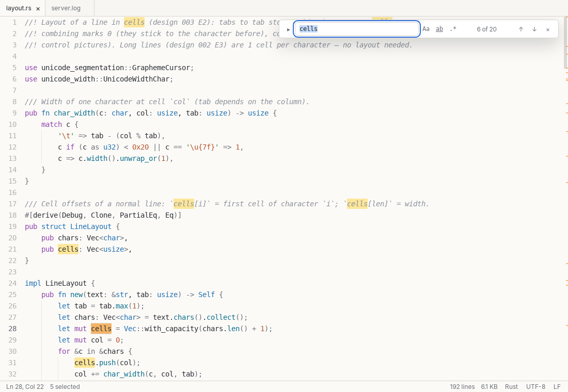The image size is (568, 392).
Task: Click 'unwrap_or' on line 13
Action: (138, 158)
